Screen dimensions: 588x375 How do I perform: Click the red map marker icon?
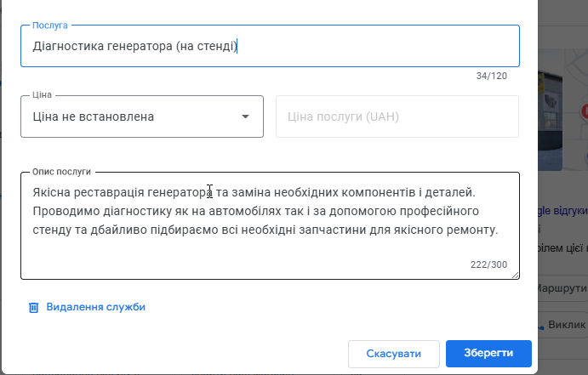[x=585, y=112]
